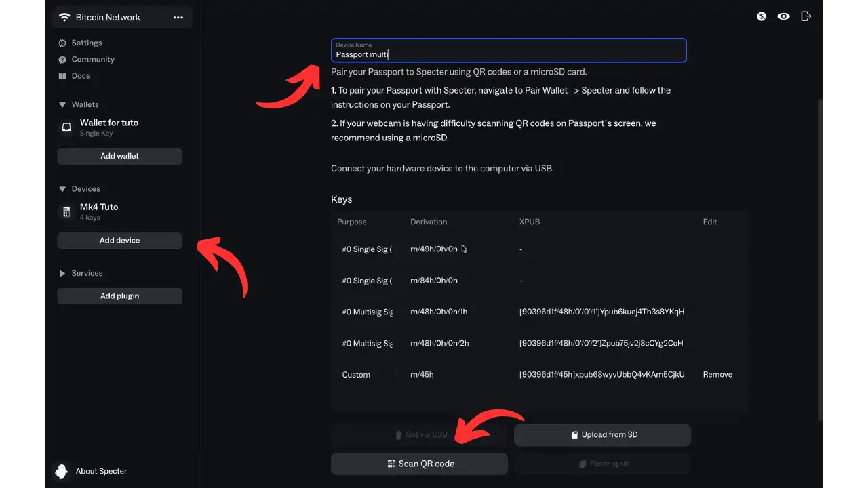Viewport: 868px width, 488px height.
Task: Click the Purpose column header
Action: [x=352, y=222]
